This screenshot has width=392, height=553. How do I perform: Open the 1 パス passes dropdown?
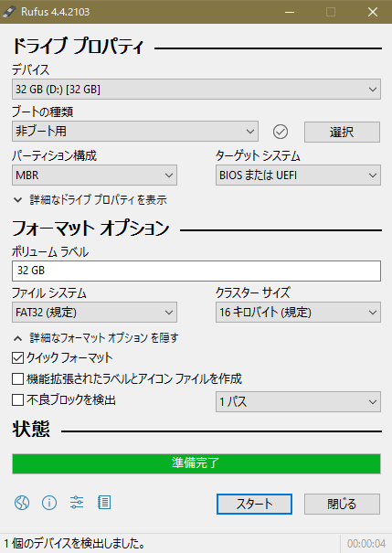click(298, 401)
